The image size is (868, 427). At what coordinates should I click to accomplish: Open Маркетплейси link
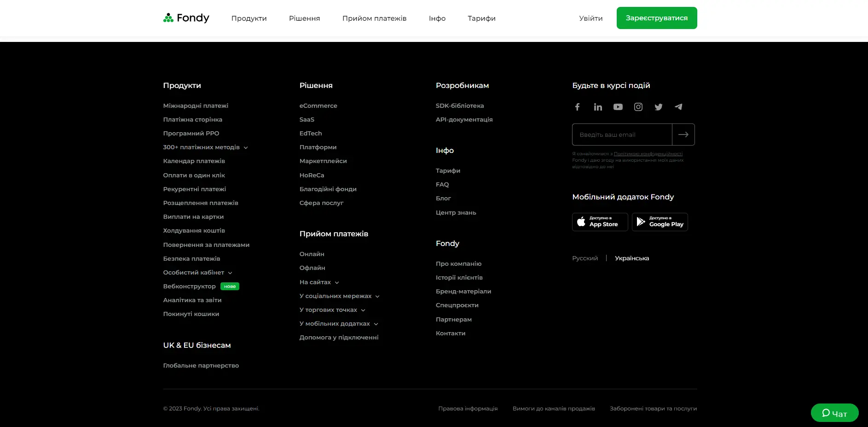[x=323, y=161]
